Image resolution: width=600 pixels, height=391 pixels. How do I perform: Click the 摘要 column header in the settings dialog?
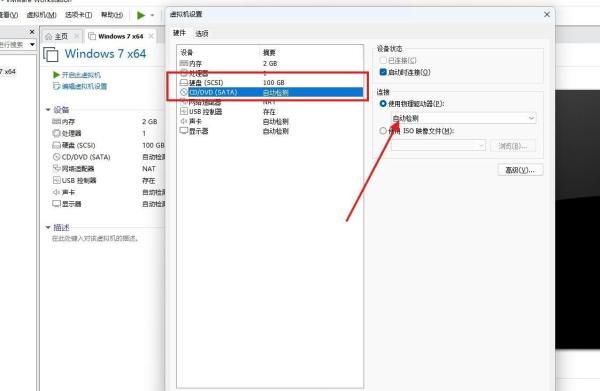pos(269,53)
